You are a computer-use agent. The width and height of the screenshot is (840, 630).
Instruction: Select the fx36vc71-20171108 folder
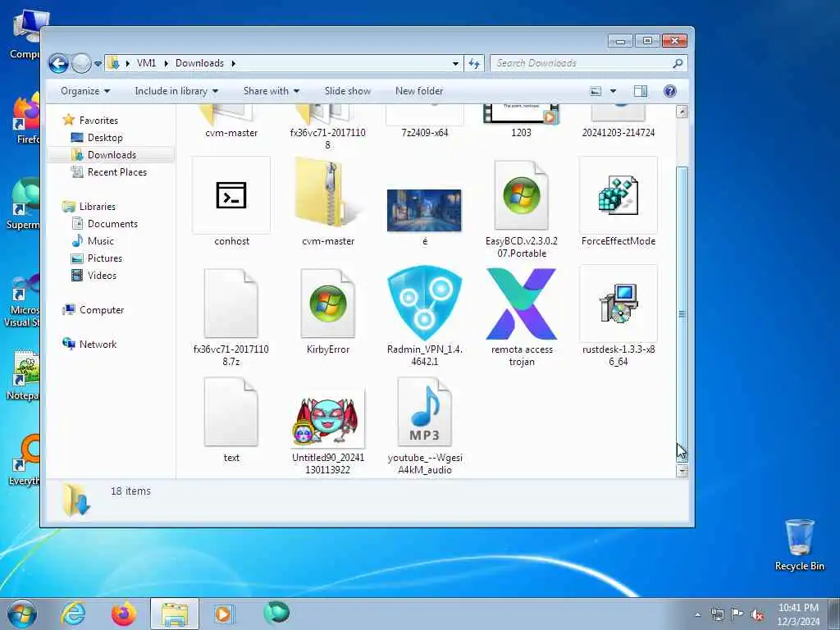pyautogui.click(x=328, y=126)
